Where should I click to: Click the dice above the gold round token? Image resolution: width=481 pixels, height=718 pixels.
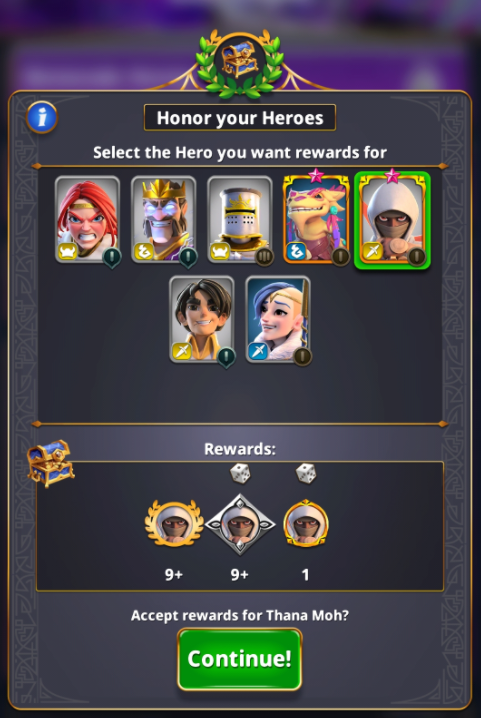point(306,473)
